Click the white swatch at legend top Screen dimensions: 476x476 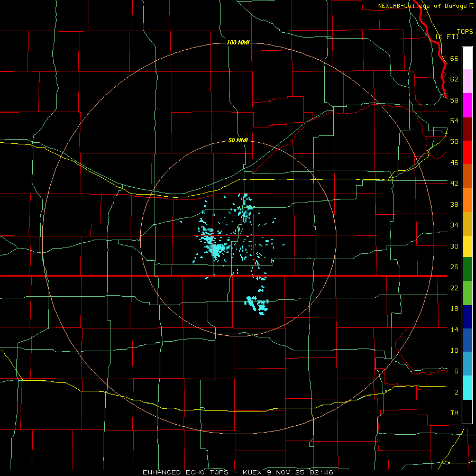point(467,58)
